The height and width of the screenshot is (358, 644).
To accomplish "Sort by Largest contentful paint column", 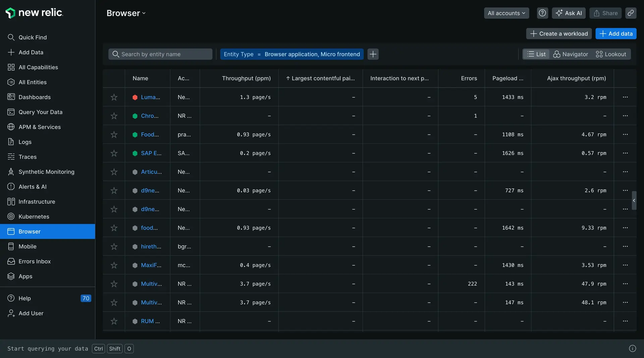I will 320,78.
